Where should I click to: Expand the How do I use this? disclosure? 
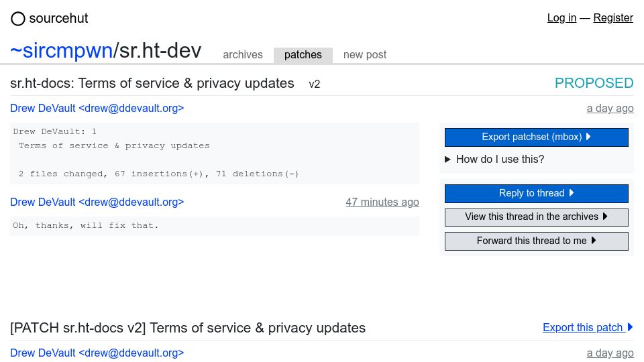(494, 160)
